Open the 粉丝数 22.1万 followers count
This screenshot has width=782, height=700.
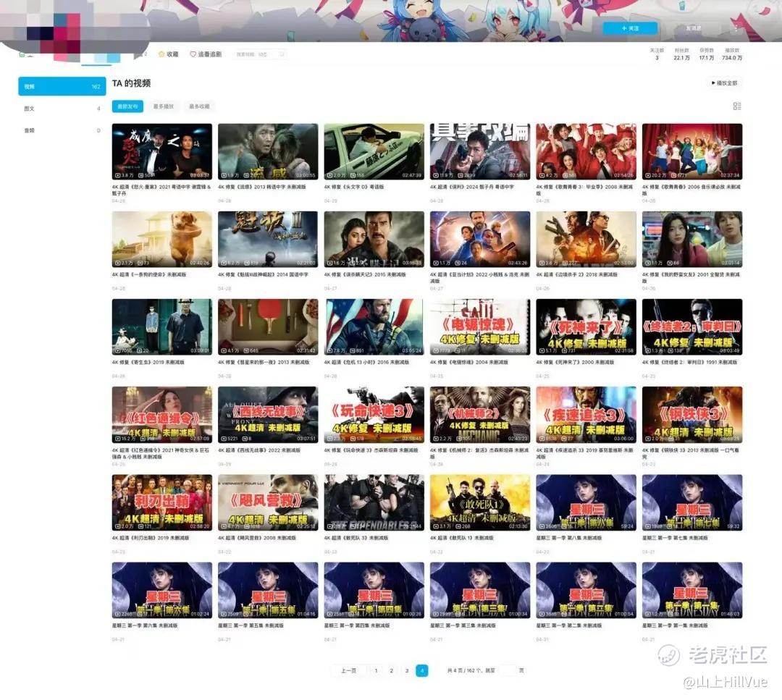point(681,54)
